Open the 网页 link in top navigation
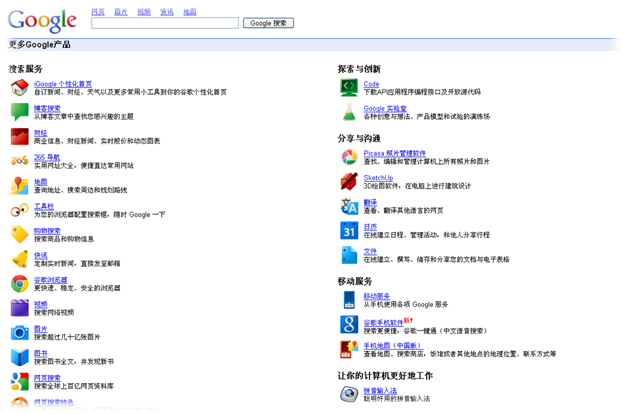625x413 pixels. (x=98, y=12)
